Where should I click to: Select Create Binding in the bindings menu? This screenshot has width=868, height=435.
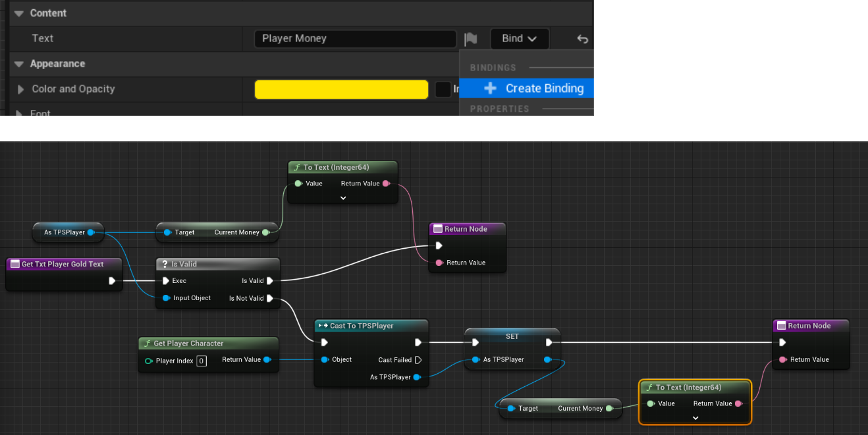point(526,88)
